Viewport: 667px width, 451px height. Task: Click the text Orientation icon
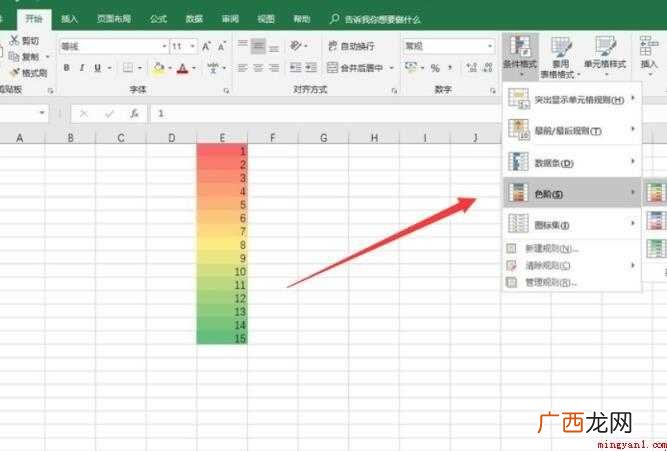[x=296, y=46]
